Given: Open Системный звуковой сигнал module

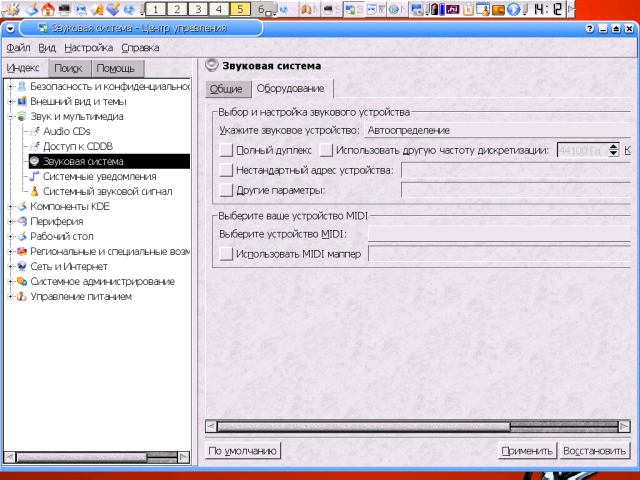Looking at the screenshot, I should click(x=107, y=191).
